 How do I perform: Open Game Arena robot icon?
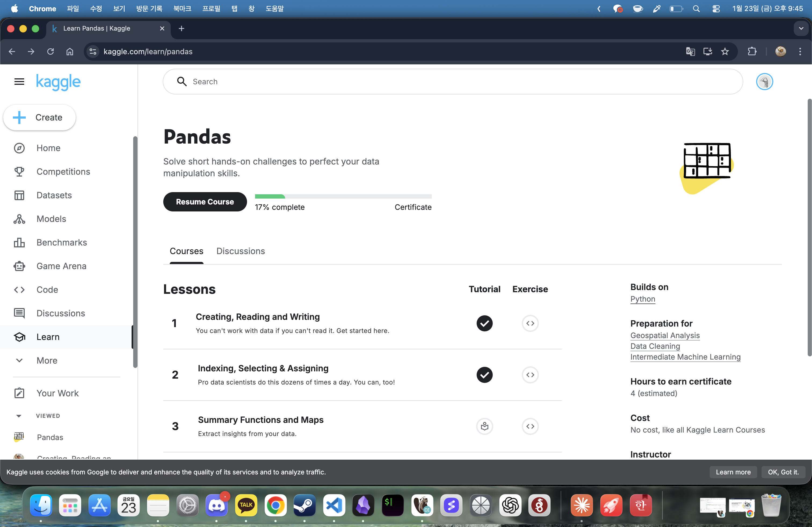pyautogui.click(x=19, y=266)
